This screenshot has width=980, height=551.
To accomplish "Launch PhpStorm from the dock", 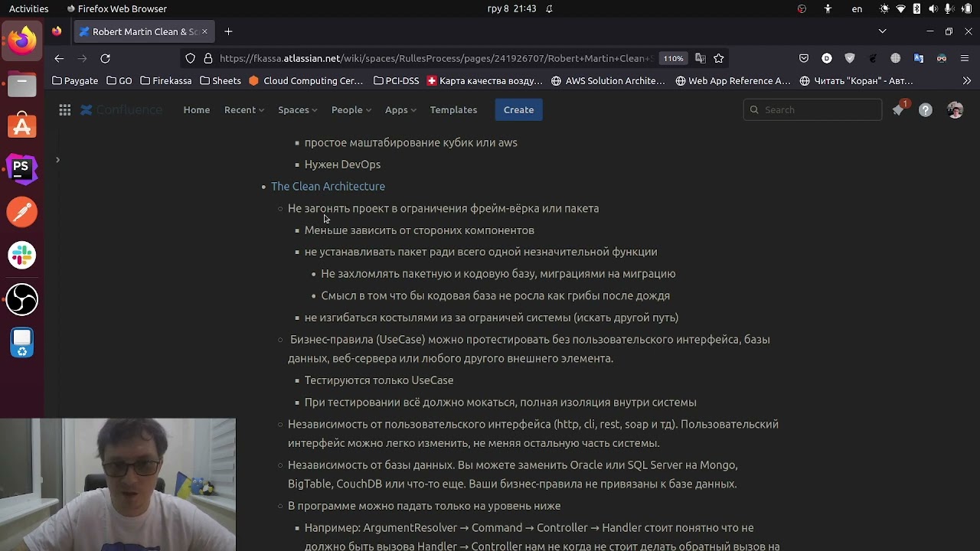I will [22, 169].
